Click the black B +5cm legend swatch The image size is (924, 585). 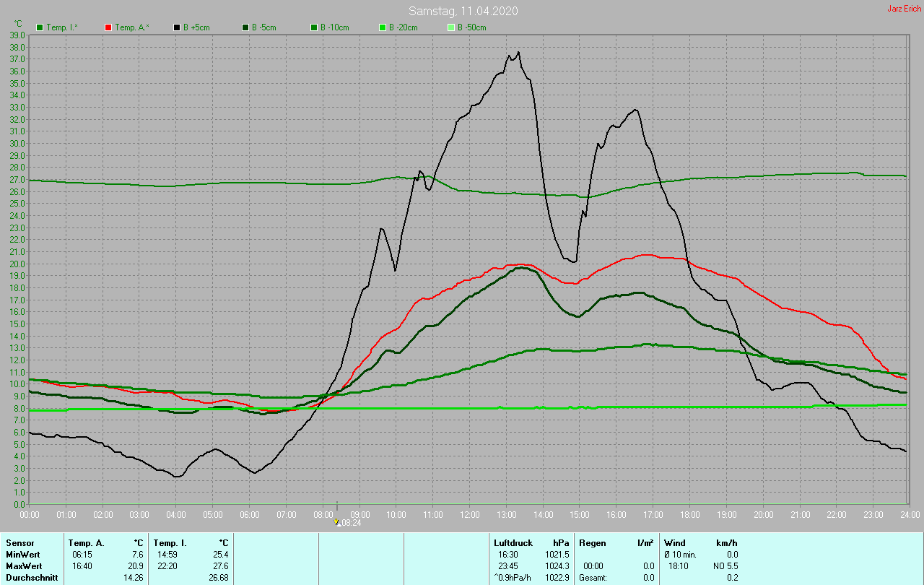click(x=177, y=27)
